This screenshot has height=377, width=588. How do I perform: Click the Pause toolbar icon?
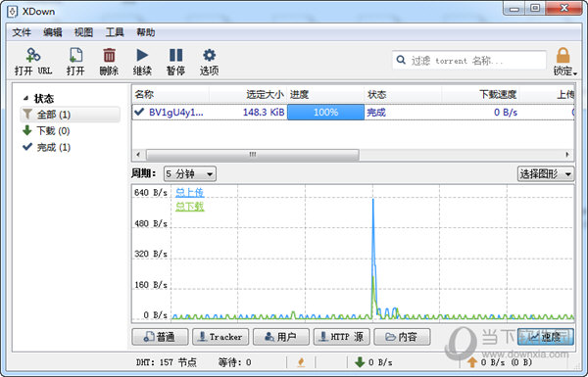[175, 55]
